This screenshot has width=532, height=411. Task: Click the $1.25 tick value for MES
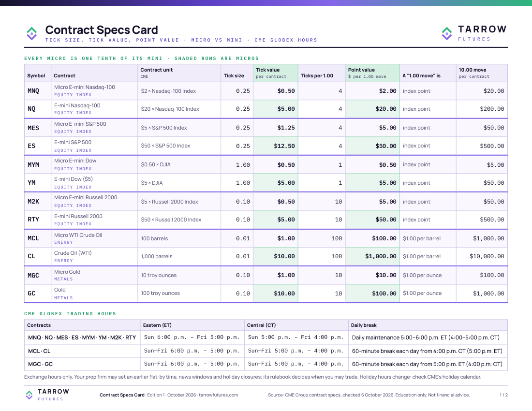(x=286, y=128)
